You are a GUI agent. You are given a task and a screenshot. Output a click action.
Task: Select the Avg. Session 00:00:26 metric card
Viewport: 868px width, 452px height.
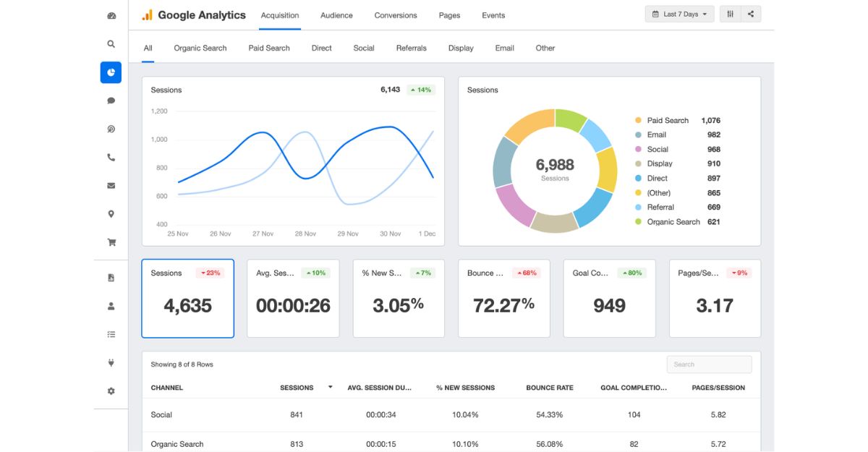[x=293, y=299]
